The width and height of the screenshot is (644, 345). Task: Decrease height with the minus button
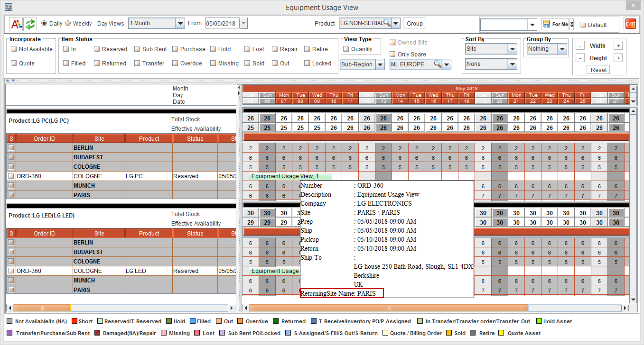pyautogui.click(x=580, y=58)
